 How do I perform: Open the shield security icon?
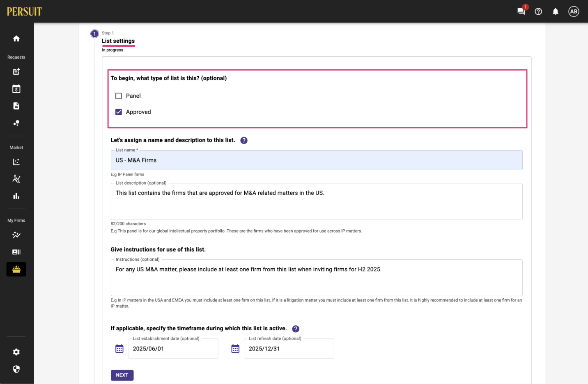pyautogui.click(x=16, y=369)
